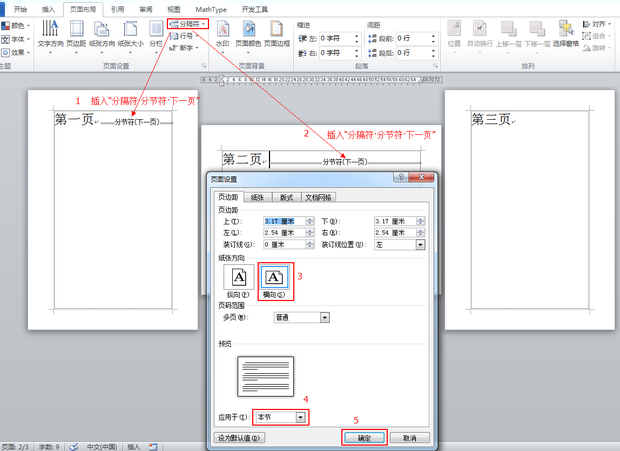Open theme Fonts (字体) dropdown

tap(16, 39)
